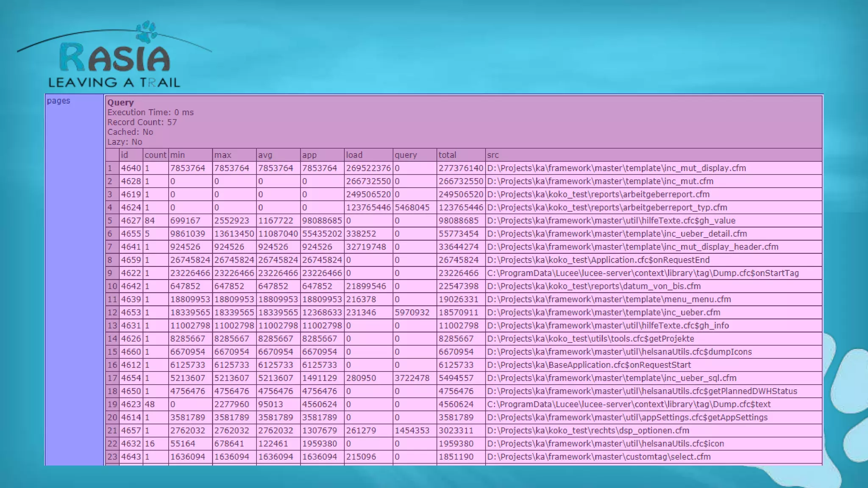Select the inc_mut_display.cfm source path
The width and height of the screenshot is (868, 488).
(x=616, y=168)
